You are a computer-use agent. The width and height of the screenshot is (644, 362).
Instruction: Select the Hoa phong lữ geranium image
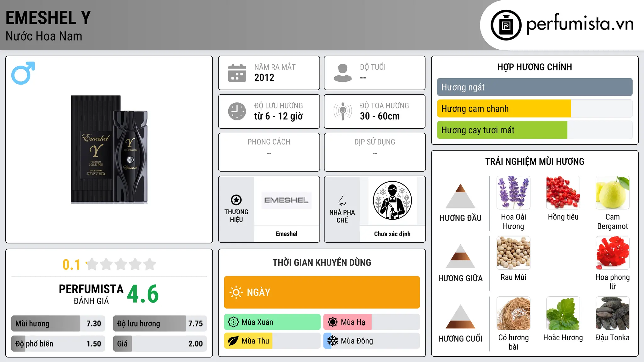coord(613,253)
